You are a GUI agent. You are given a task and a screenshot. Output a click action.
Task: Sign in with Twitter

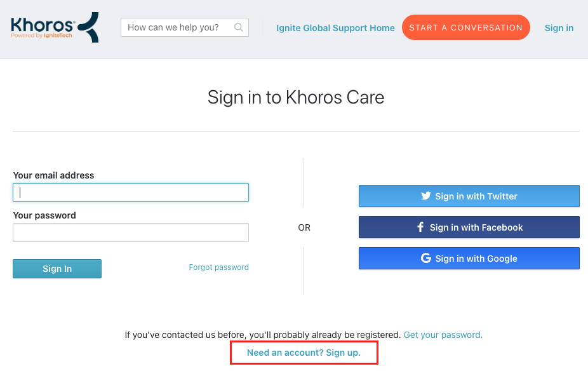point(469,196)
